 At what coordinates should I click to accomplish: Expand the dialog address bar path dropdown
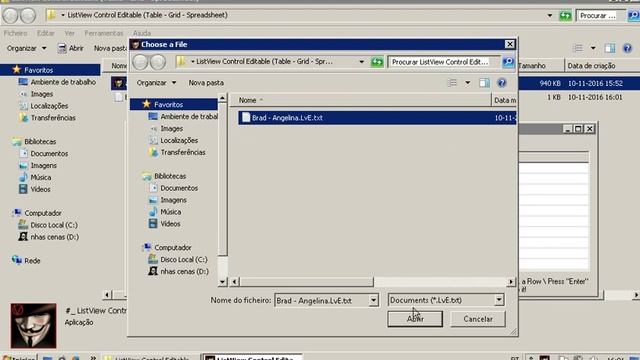[361, 62]
